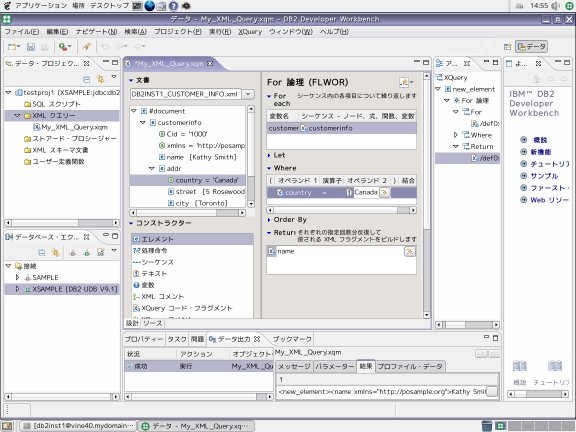The image size is (576, 432).
Task: Open サンプル link in welcome panel
Action: [544, 176]
